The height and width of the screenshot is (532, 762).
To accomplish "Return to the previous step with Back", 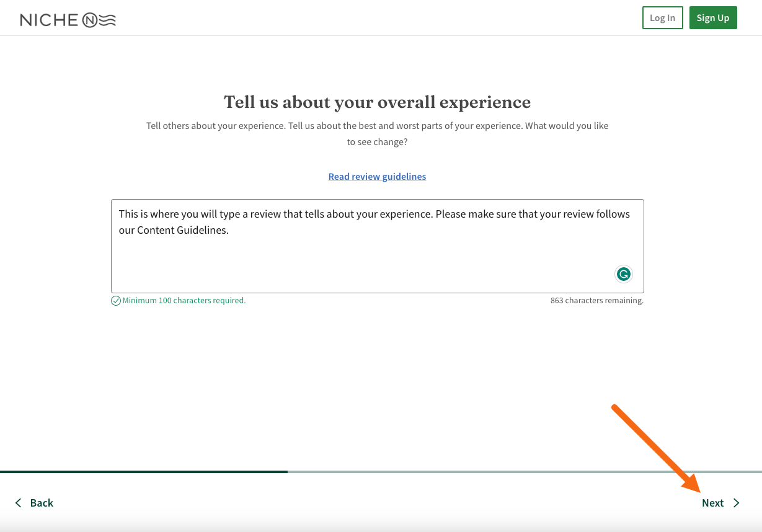I will coord(42,503).
